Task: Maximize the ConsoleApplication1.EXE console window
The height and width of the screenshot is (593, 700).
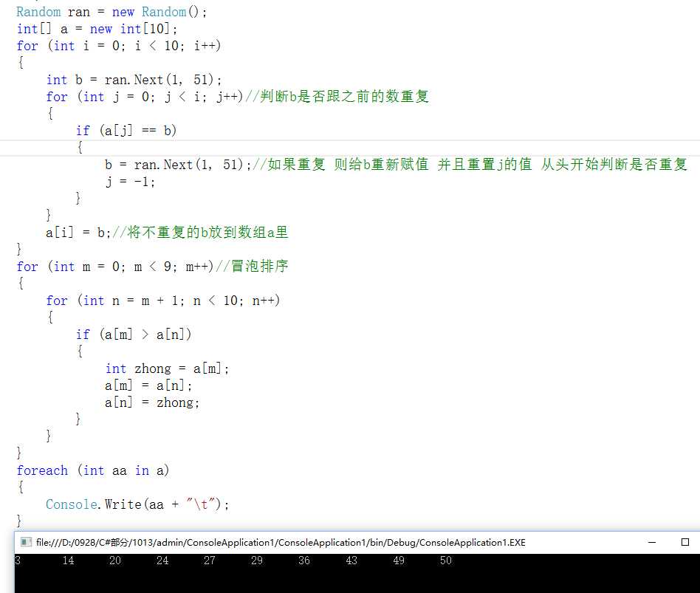Action: tap(685, 542)
